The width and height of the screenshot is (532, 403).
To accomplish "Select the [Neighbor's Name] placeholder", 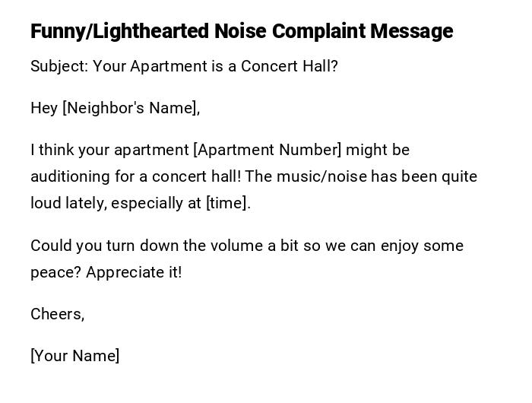I will [x=131, y=108].
